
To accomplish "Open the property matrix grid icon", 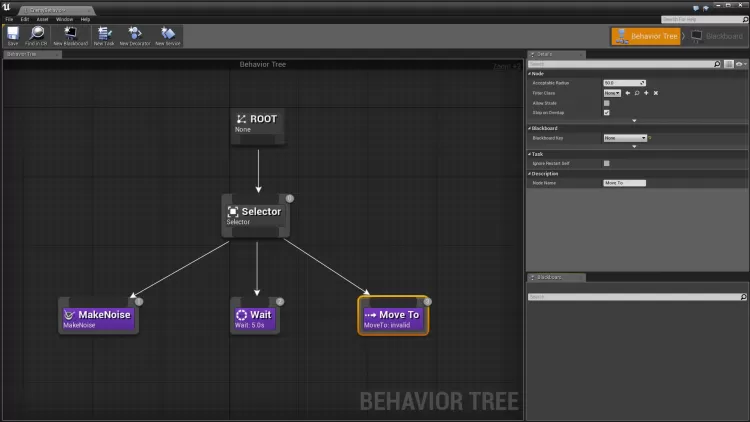I will pos(728,64).
